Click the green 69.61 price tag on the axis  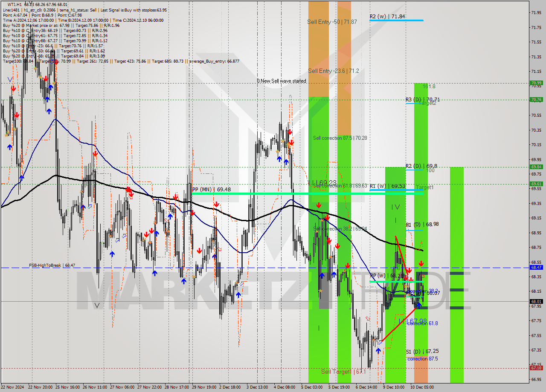(536, 184)
